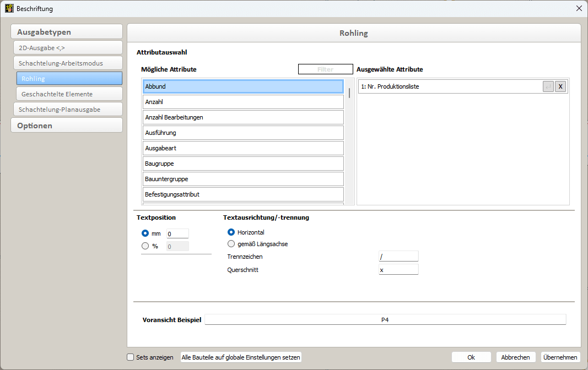The height and width of the screenshot is (370, 588).
Task: Click the Mögliche Attribute list scrollbar thumb
Action: [349, 93]
